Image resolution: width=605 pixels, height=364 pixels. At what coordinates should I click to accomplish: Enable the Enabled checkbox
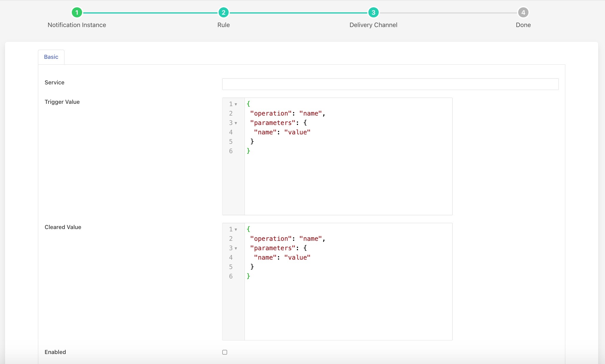click(224, 352)
